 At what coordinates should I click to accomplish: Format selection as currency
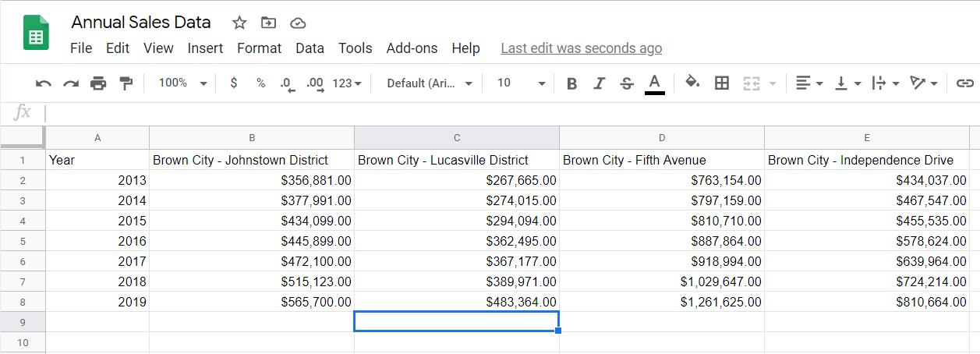(x=234, y=83)
